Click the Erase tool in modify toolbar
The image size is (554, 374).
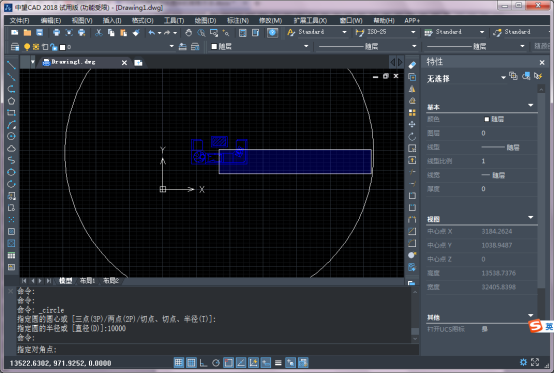412,65
